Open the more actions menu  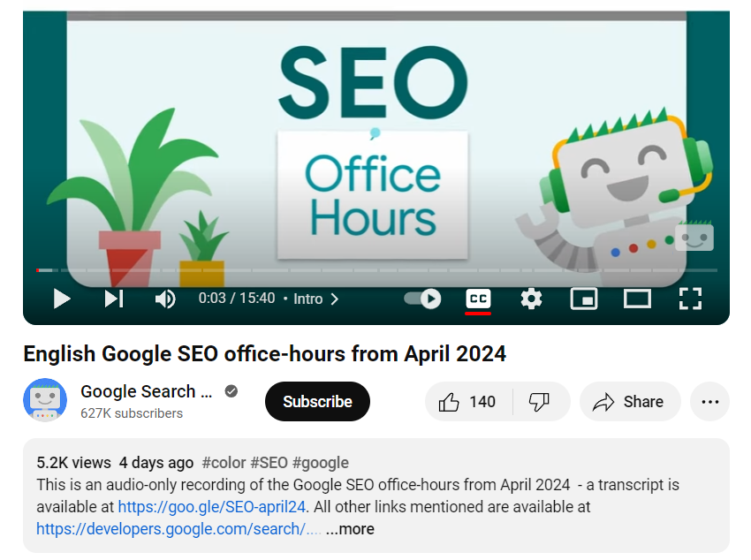point(709,402)
